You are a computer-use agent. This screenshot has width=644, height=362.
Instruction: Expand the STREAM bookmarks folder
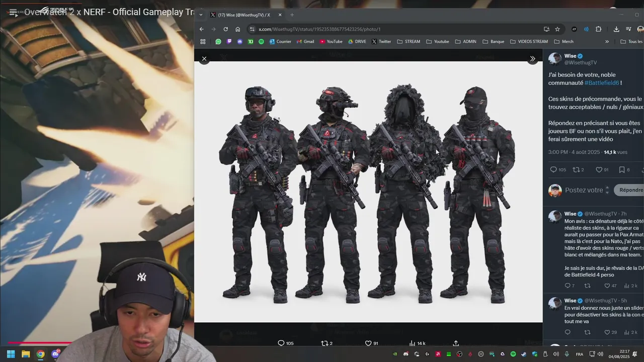coord(409,42)
